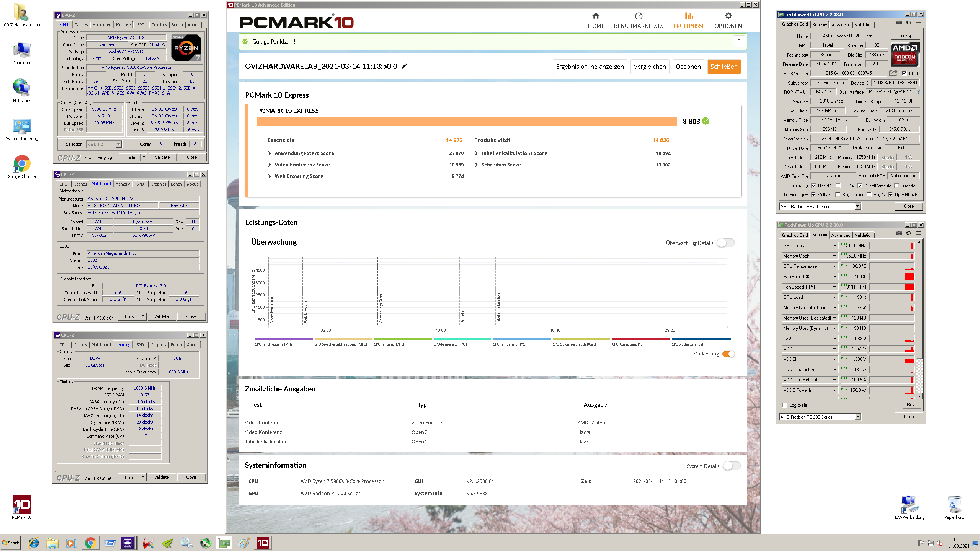Open hamburger menu in lower GPU-Z window
Image resolution: width=980 pixels, height=551 pixels.
(x=918, y=233)
